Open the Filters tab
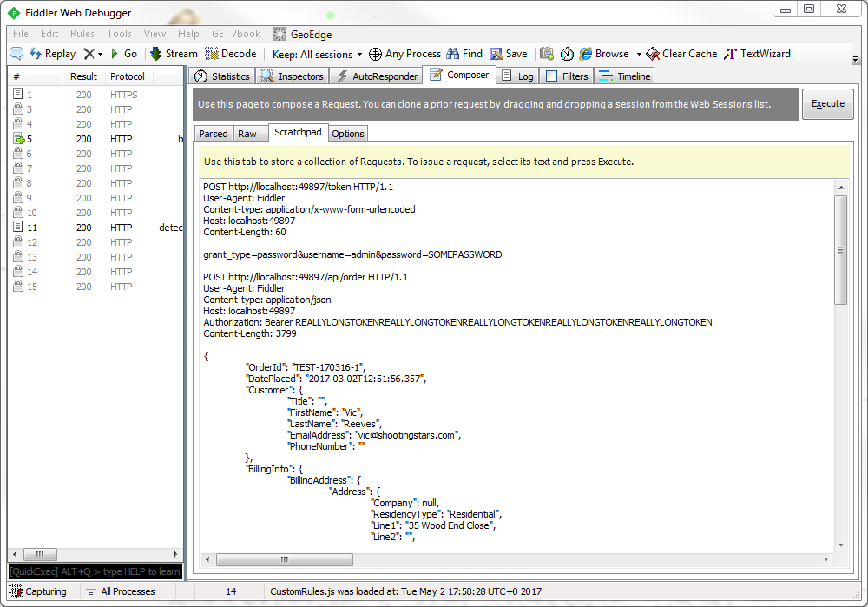Viewport: 868px width, 607px height. (566, 76)
